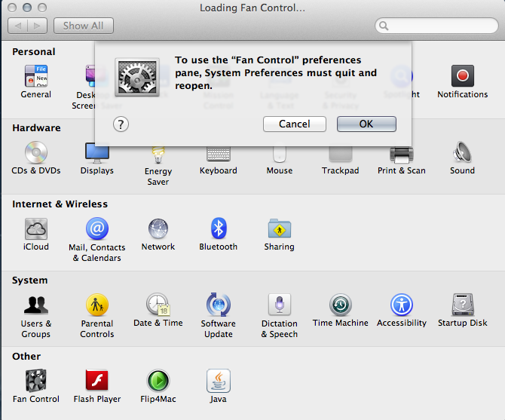Cancel the Fan Control dialog
Screen dimensions: 505x420
294,124
